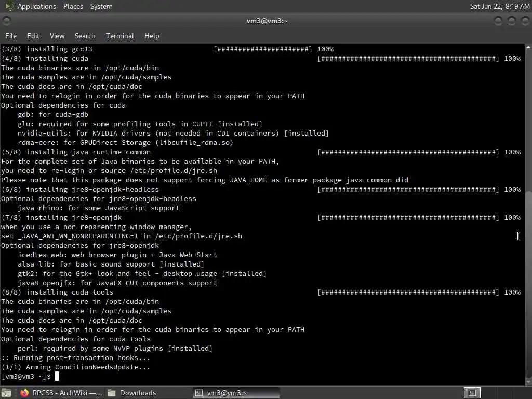Click the "icedtea-web: web browser plugin" line
The height and width of the screenshot is (399, 532).
point(117,255)
